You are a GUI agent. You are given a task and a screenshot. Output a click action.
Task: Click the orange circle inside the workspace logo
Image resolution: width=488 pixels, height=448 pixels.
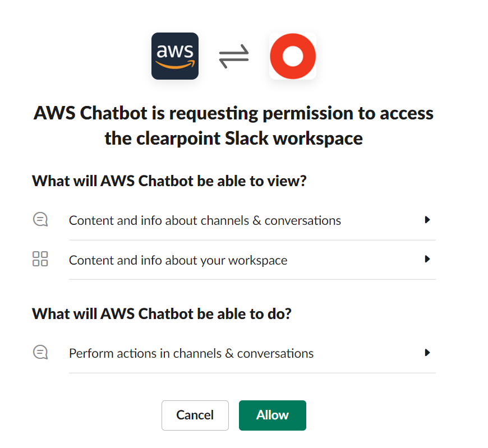point(292,56)
